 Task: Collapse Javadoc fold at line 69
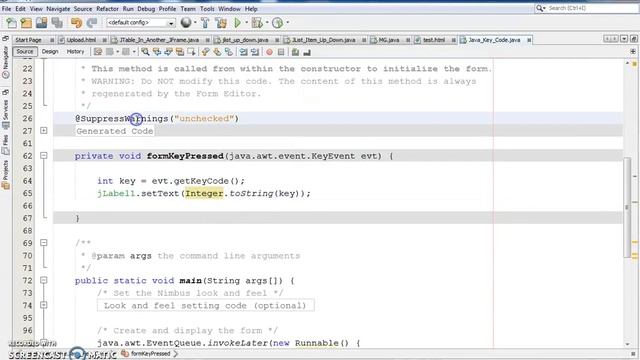[44, 243]
